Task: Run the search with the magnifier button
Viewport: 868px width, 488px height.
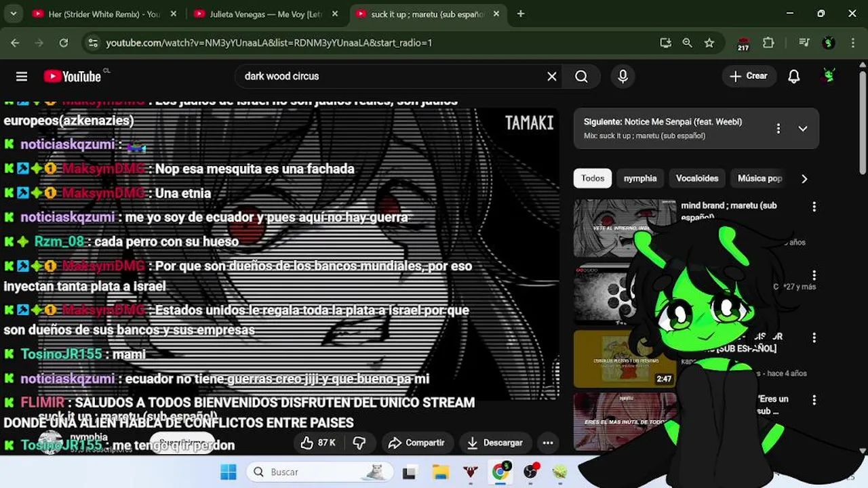Action: pos(581,77)
